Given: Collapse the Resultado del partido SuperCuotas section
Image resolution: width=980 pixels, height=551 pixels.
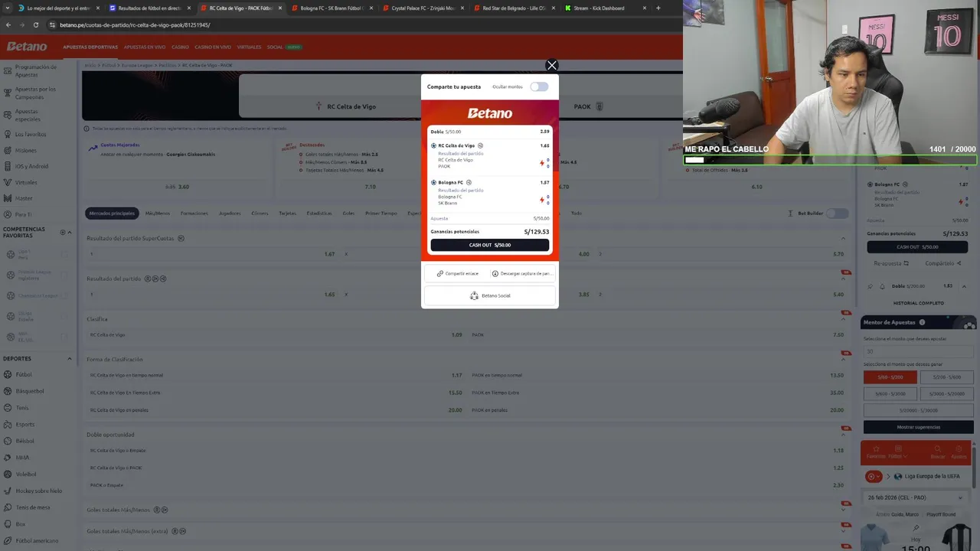Looking at the screenshot, I should [844, 238].
